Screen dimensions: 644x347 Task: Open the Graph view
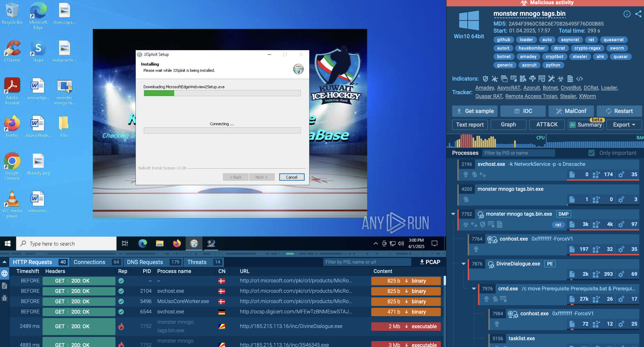coord(508,125)
